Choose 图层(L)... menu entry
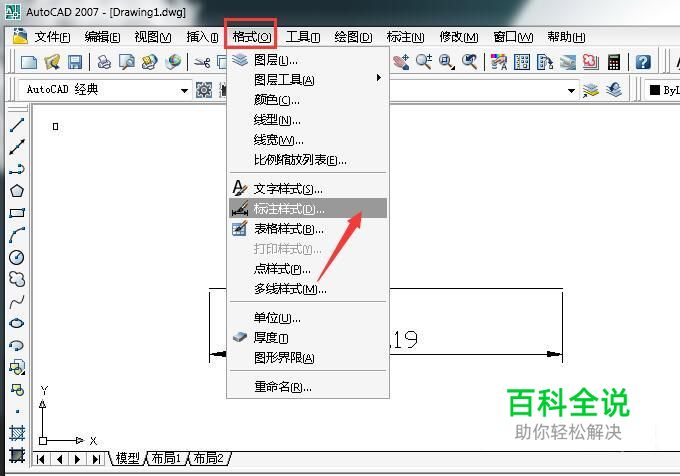Viewport: 680px width, 476px height. click(308, 60)
